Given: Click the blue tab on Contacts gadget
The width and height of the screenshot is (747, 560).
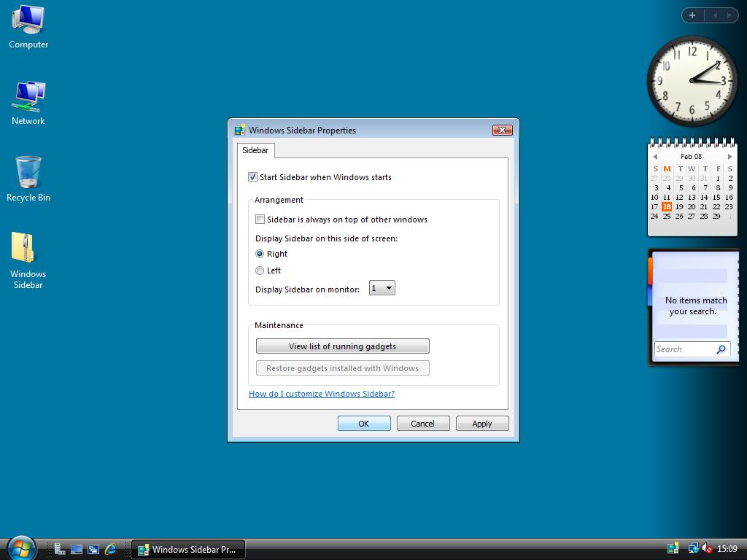Looking at the screenshot, I should [650, 296].
